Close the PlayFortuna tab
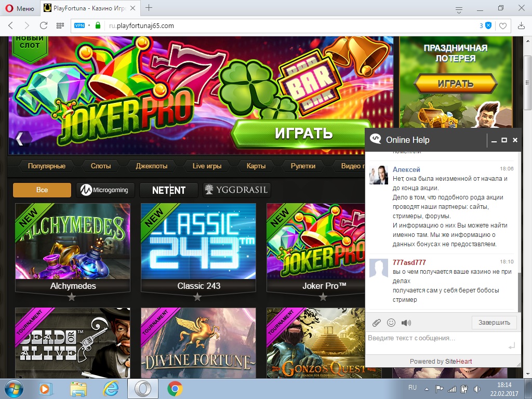 tap(133, 8)
